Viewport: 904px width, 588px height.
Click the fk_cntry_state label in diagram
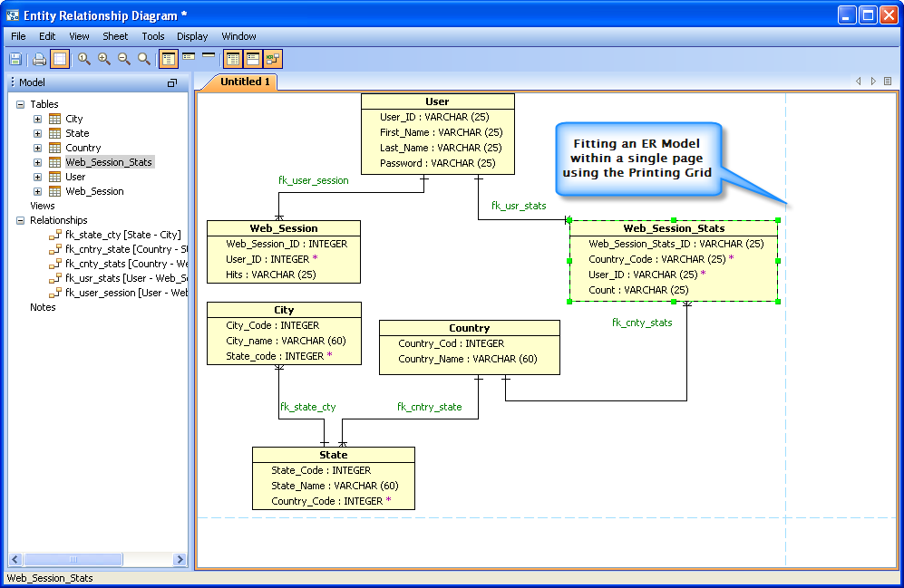point(430,407)
